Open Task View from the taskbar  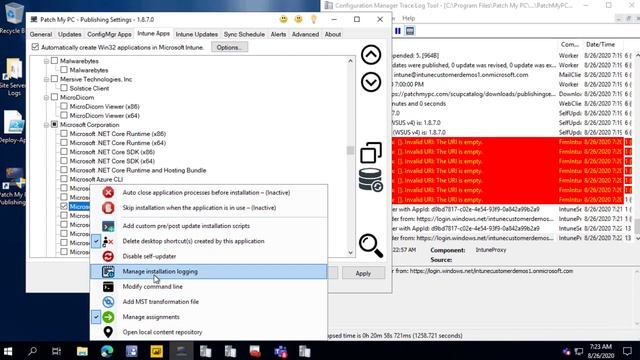coord(56,351)
